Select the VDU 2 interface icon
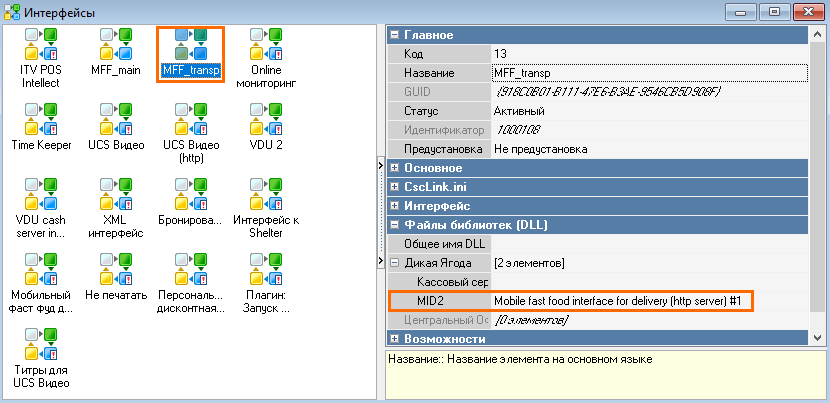This screenshot has width=830, height=403. (x=265, y=121)
